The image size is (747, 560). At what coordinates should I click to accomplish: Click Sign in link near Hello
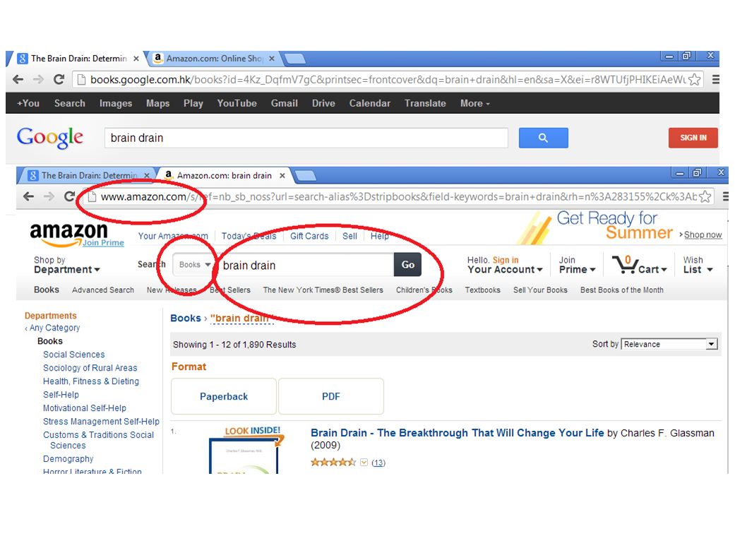(x=506, y=260)
